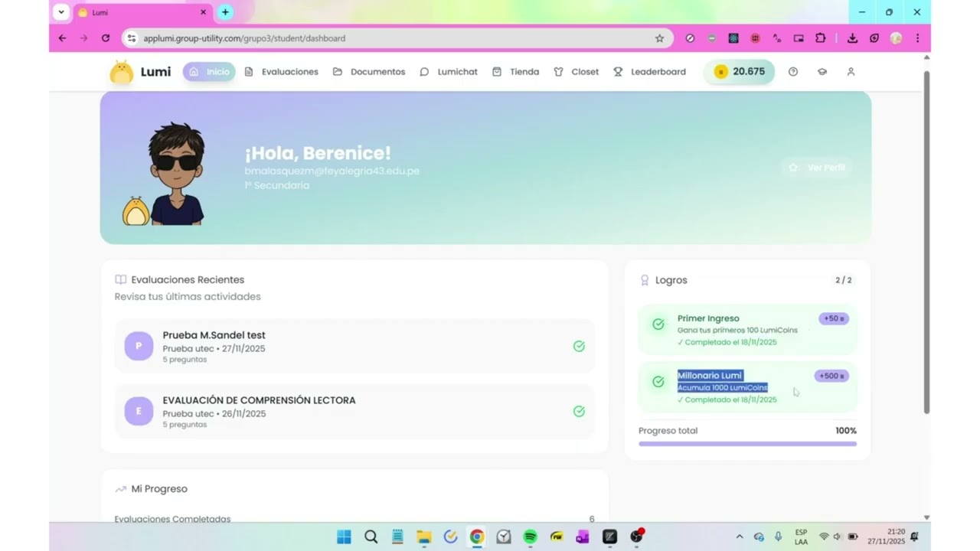The height and width of the screenshot is (551, 980).
Task: Click the 2 / 2 achievements counter
Action: pos(843,280)
